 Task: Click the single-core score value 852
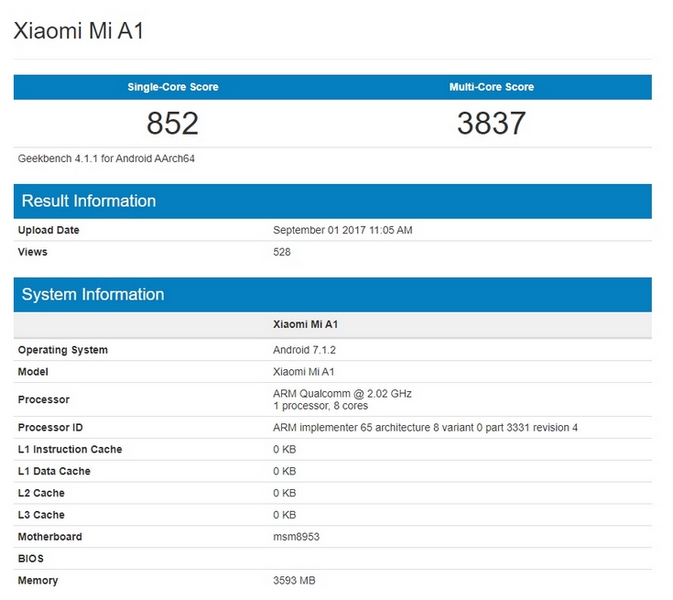point(173,123)
